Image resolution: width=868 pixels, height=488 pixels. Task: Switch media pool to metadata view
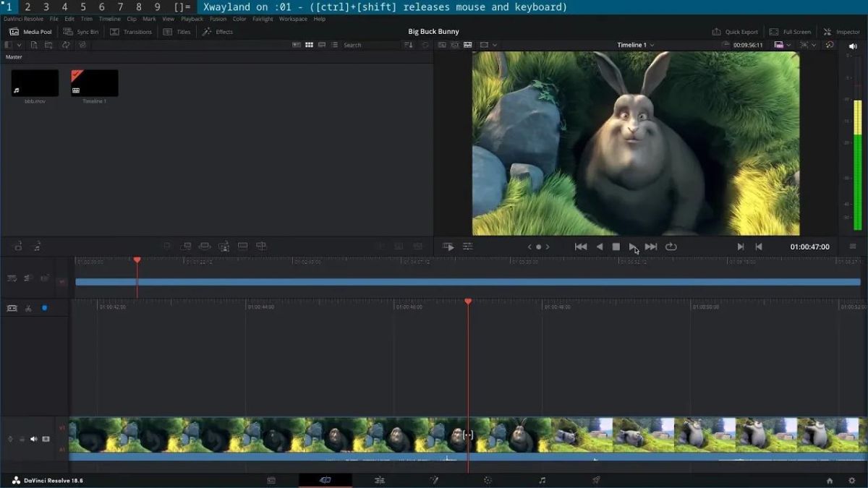[297, 45]
